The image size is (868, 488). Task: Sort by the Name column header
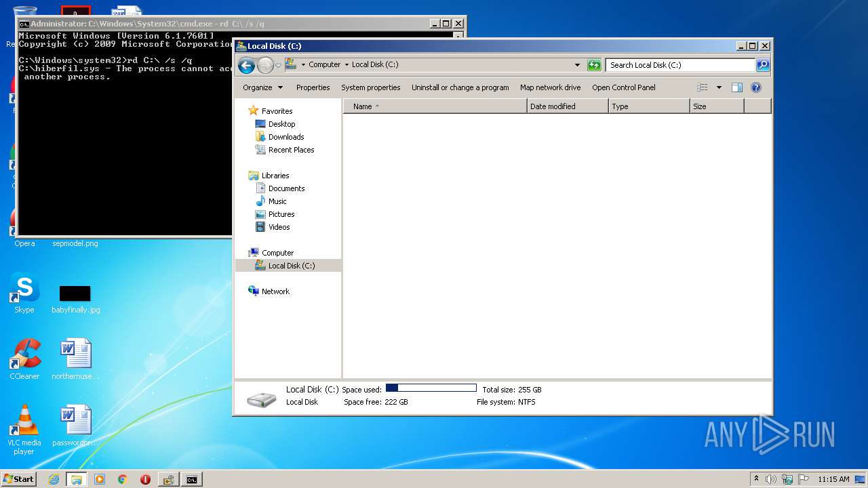pyautogui.click(x=435, y=106)
